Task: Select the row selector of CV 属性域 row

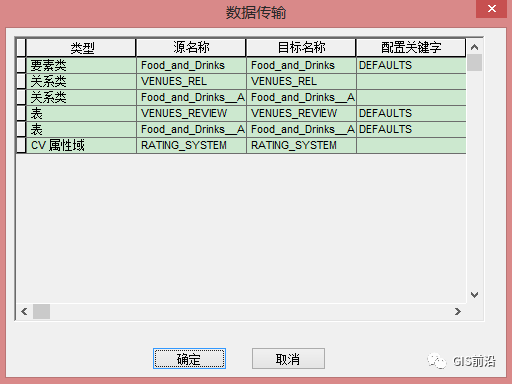Action: click(x=21, y=145)
